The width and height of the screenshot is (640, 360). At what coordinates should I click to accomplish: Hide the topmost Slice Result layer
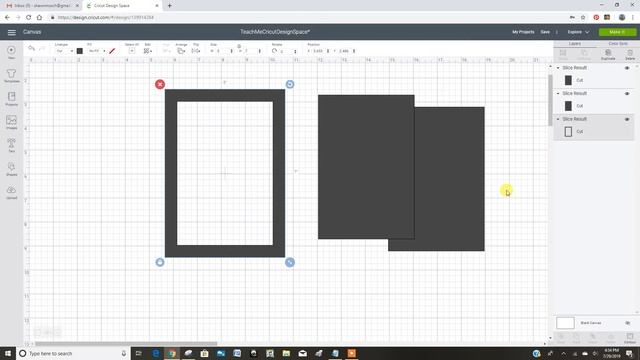(x=627, y=68)
